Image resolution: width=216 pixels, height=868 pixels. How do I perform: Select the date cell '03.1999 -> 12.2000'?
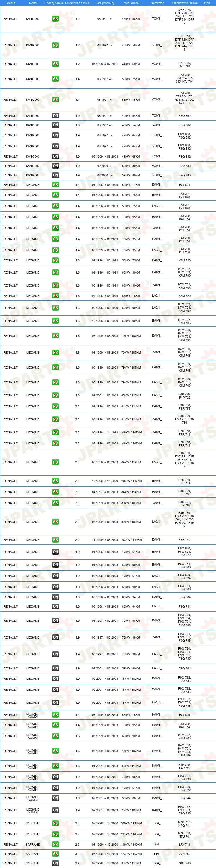pyautogui.click(x=105, y=845)
